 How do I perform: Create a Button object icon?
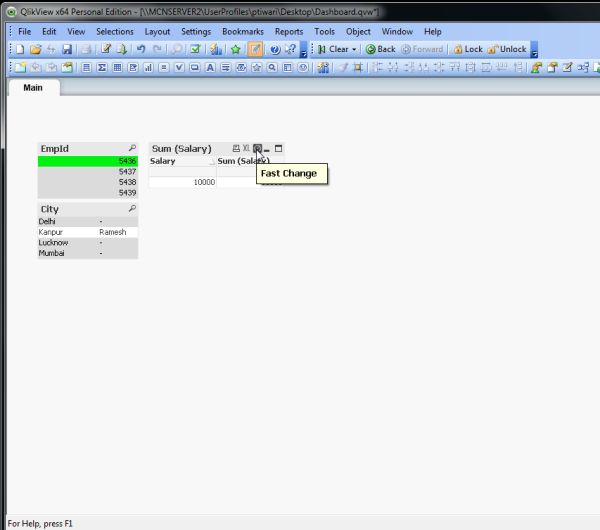[x=195, y=68]
